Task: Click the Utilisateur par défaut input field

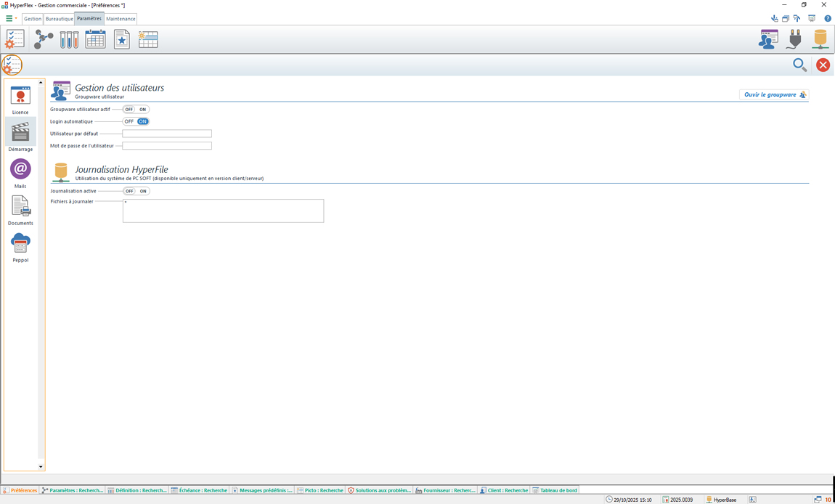Action: tap(167, 134)
